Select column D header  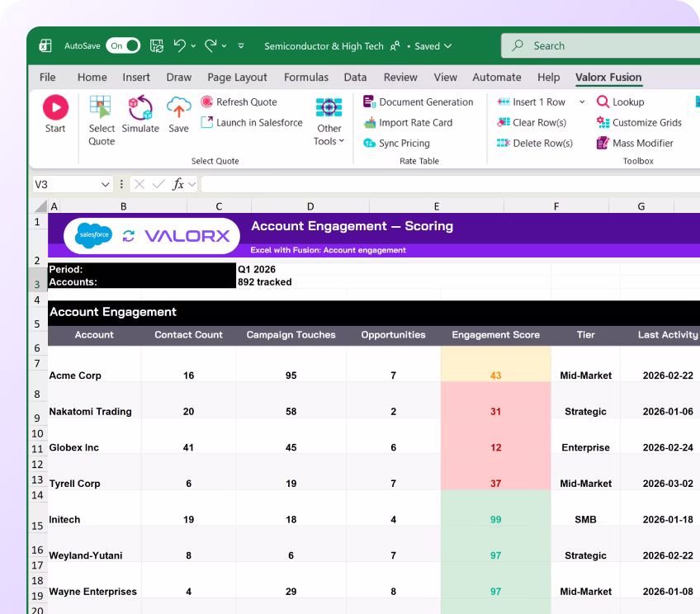[310, 206]
